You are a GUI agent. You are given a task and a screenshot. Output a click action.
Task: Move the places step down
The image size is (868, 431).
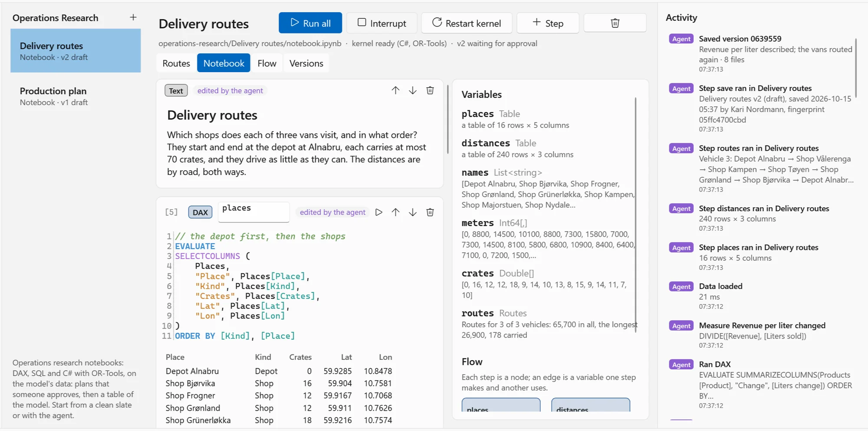413,212
